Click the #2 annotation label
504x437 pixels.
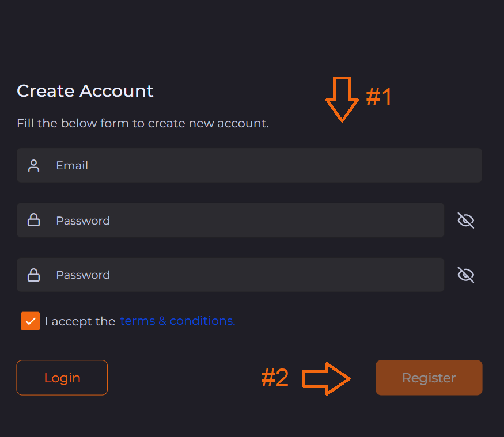[x=275, y=378]
